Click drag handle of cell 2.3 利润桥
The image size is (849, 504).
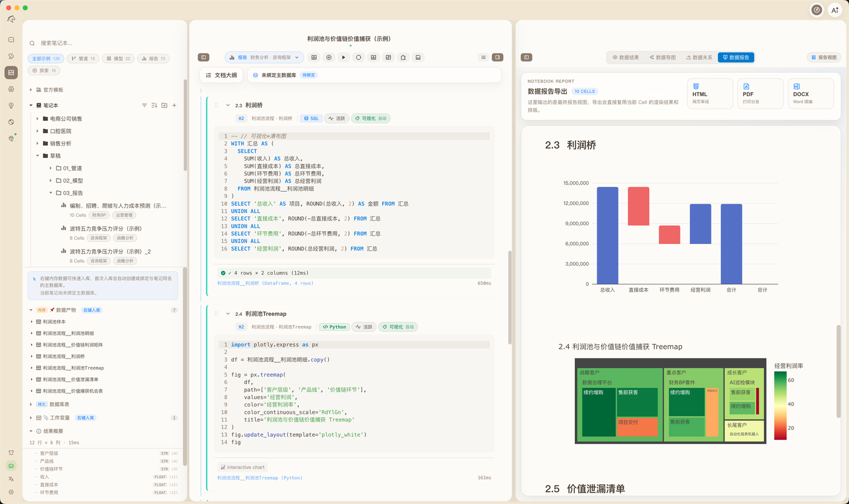[216, 106]
